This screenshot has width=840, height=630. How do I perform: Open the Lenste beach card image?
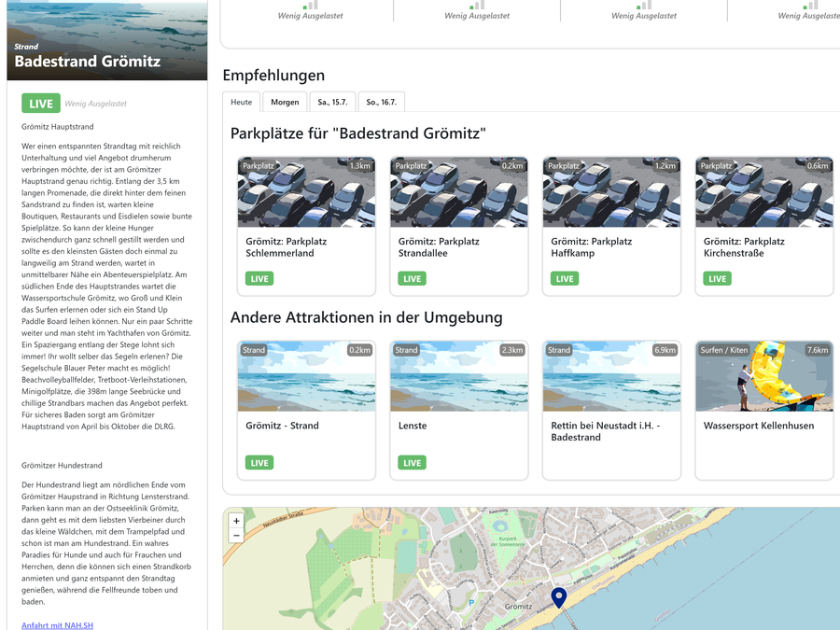click(459, 377)
